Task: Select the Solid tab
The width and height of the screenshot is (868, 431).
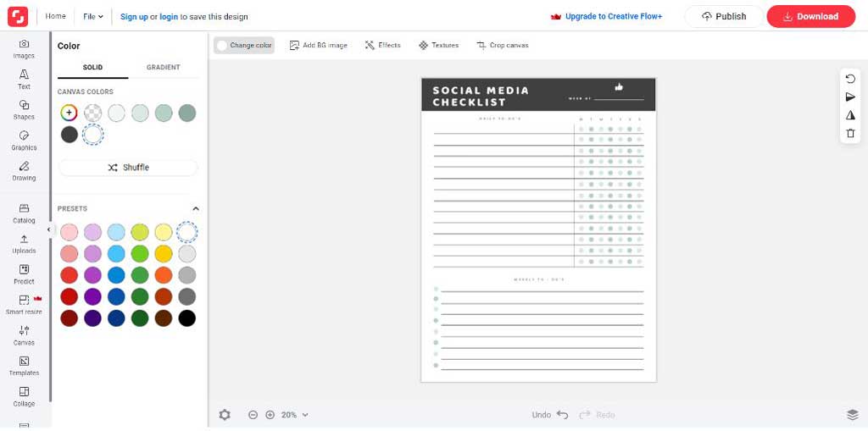Action: (92, 68)
